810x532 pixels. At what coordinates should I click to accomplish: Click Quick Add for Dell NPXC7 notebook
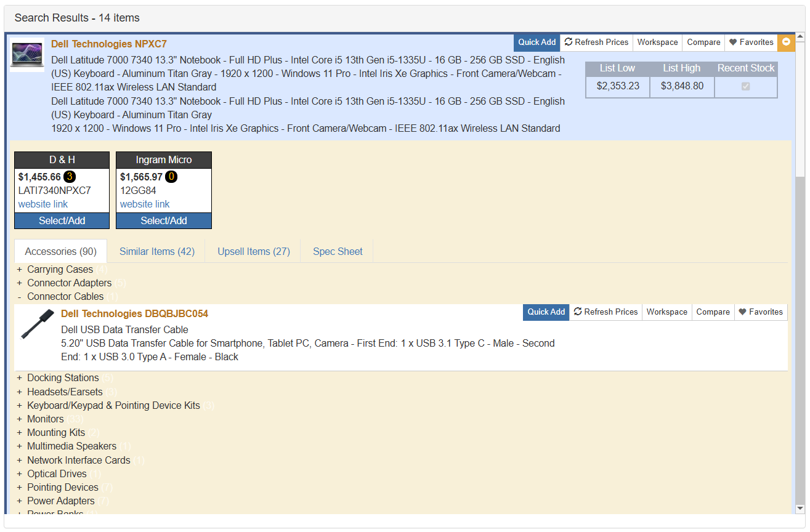click(x=537, y=42)
